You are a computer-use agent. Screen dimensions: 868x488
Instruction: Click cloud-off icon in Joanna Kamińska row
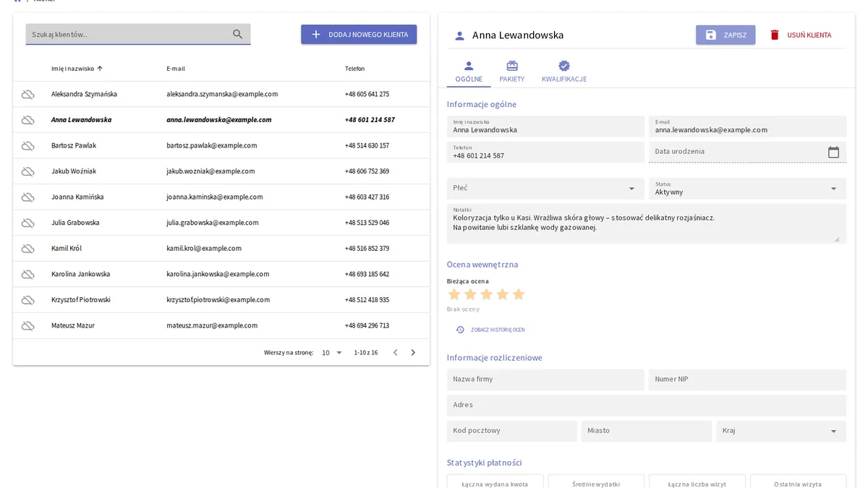[27, 197]
